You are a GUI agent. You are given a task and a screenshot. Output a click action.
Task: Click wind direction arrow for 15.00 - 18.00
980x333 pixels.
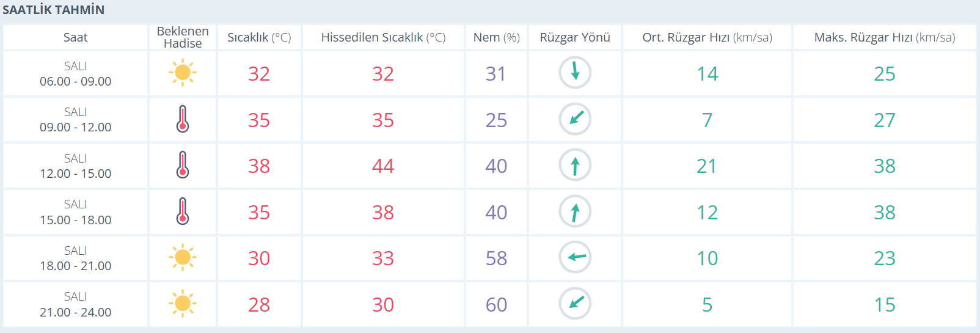(x=575, y=211)
